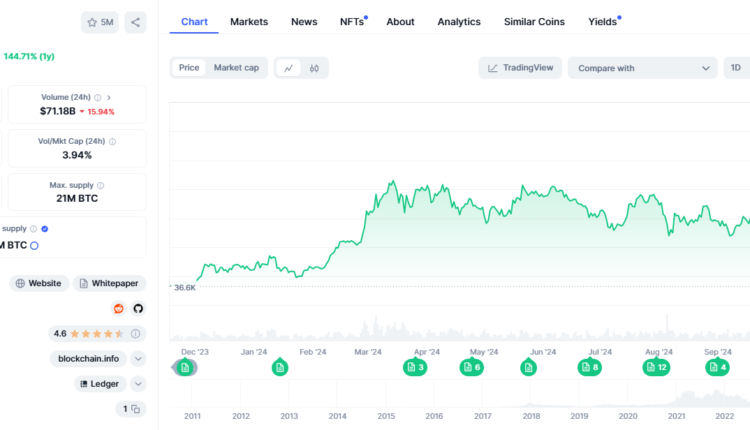Toggle chart to Market cap view
750x430 pixels.
[x=236, y=68]
